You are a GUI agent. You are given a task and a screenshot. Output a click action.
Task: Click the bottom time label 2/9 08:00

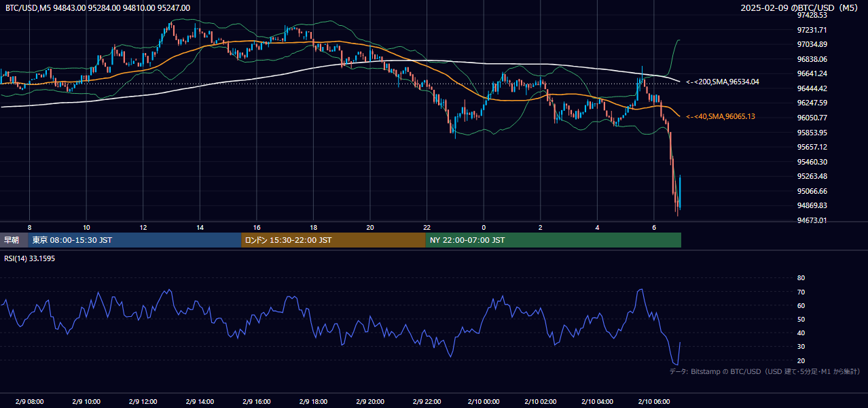click(29, 401)
